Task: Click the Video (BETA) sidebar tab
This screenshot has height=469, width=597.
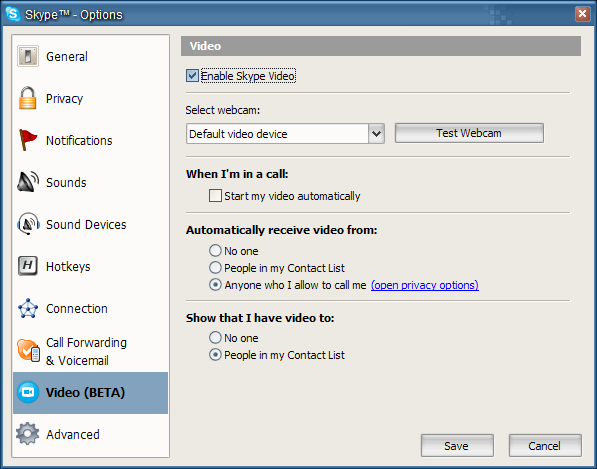Action: pos(90,393)
